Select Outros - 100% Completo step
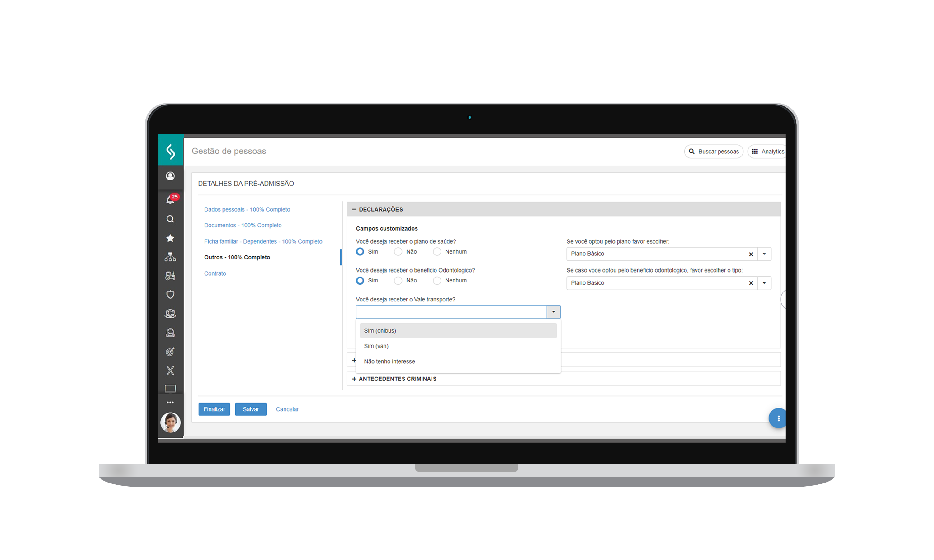 (237, 257)
